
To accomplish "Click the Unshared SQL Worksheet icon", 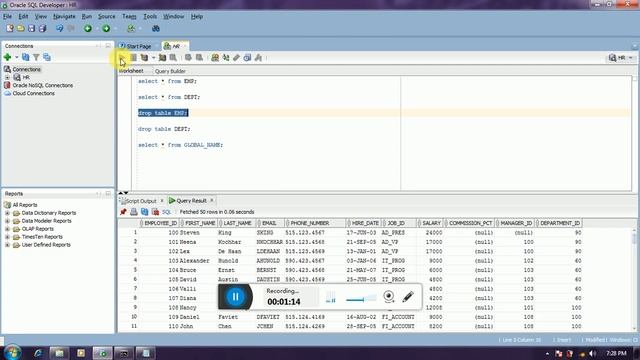I will [x=215, y=58].
